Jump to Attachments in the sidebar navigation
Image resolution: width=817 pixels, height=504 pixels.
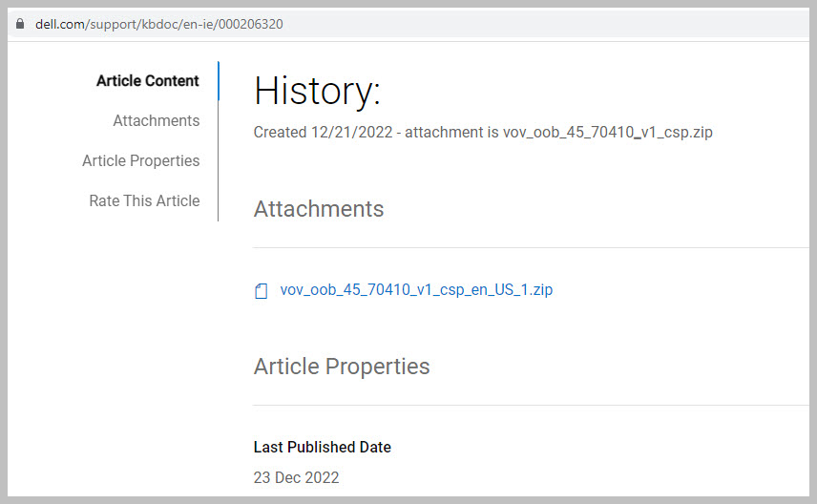tap(157, 121)
